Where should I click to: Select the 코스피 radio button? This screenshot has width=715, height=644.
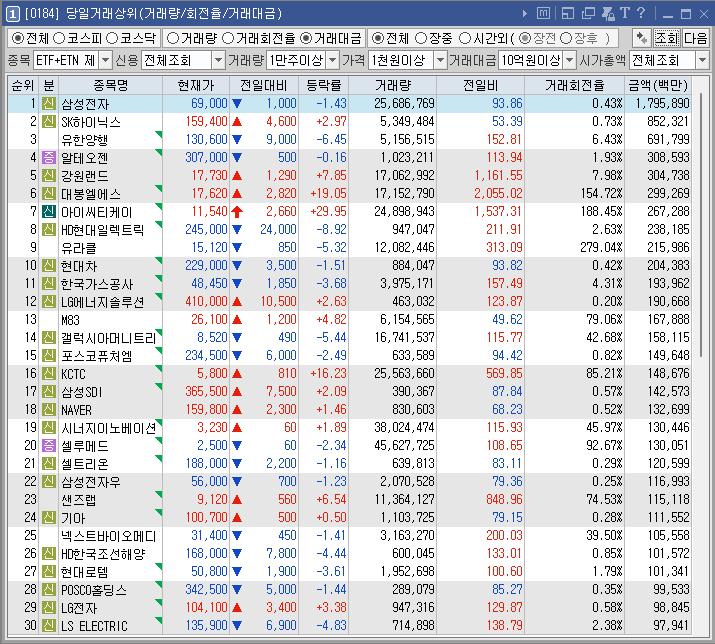(59, 38)
